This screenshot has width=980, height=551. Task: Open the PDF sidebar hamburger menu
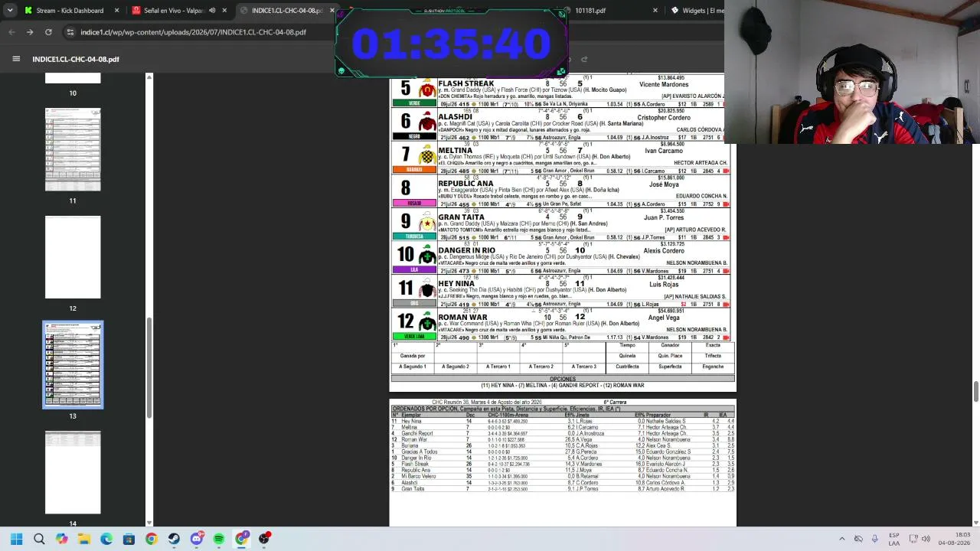pyautogui.click(x=16, y=59)
